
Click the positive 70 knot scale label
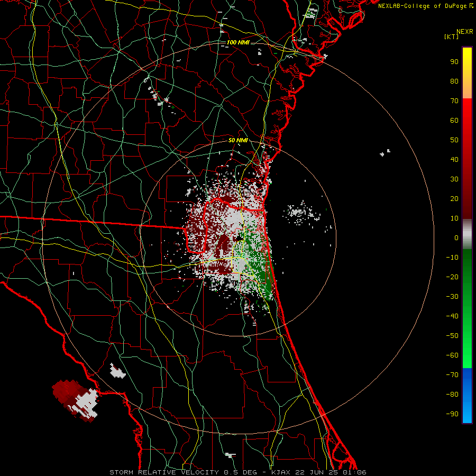(x=454, y=101)
